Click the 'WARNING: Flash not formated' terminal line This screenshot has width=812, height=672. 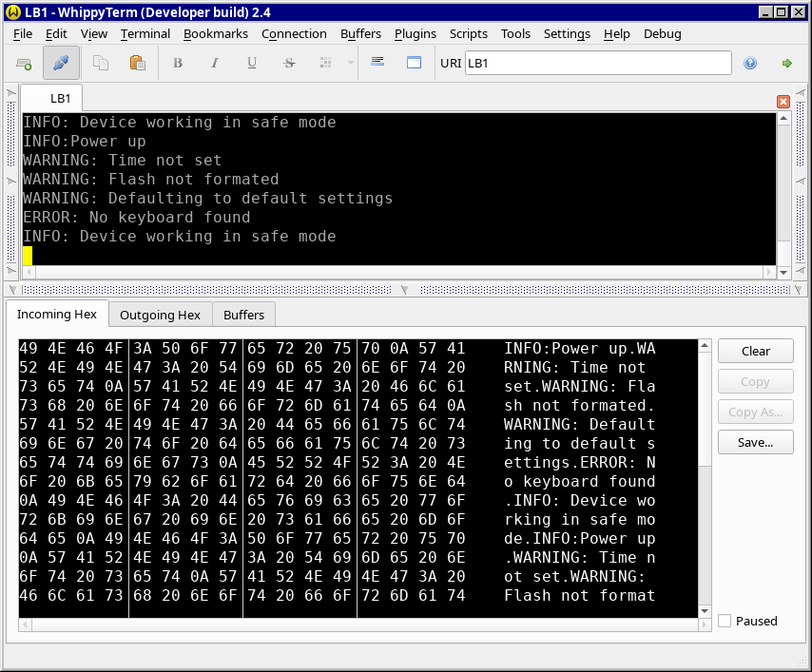[x=150, y=180]
